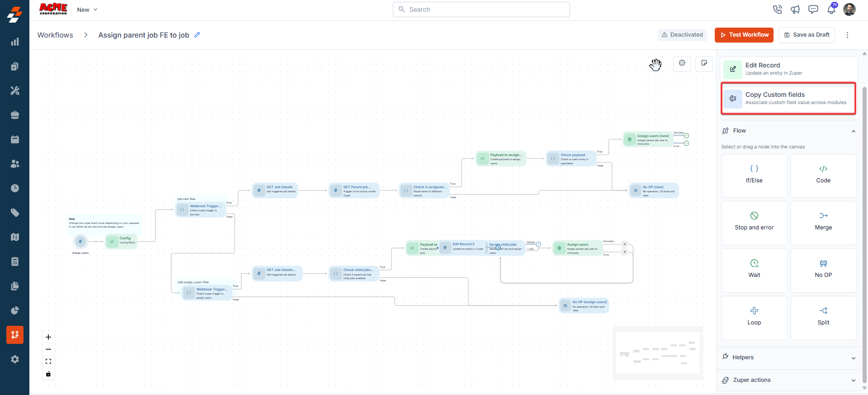Viewport: 868px width, 395px height.
Task: Toggle the canvas lock icon
Action: click(48, 374)
